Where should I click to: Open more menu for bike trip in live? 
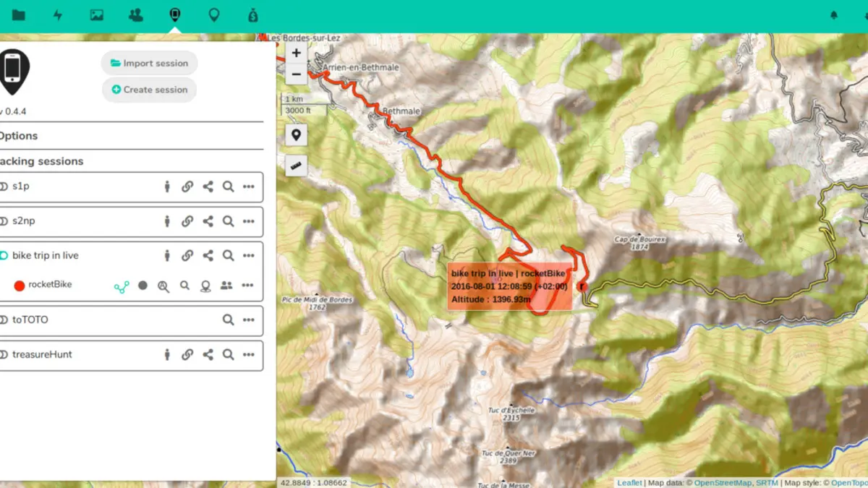(249, 255)
